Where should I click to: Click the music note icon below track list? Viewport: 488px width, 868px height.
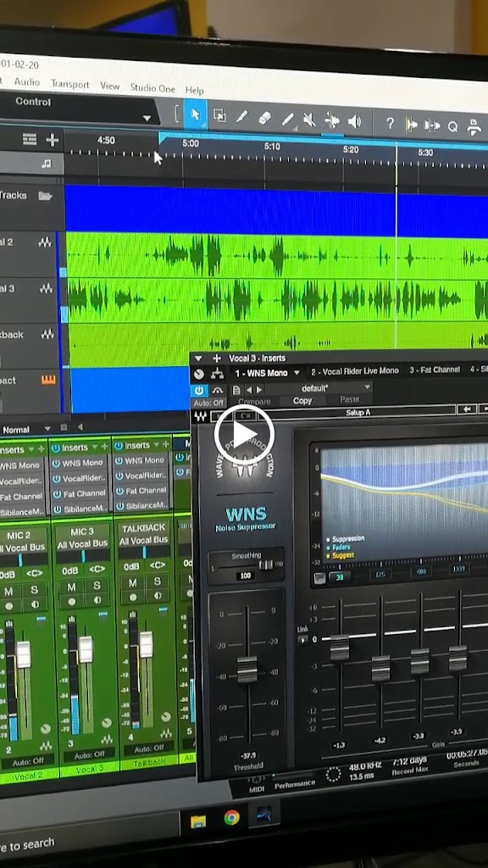click(x=47, y=164)
